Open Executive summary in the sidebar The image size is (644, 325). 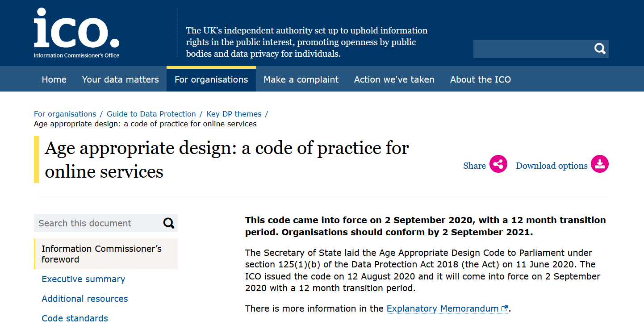point(84,279)
